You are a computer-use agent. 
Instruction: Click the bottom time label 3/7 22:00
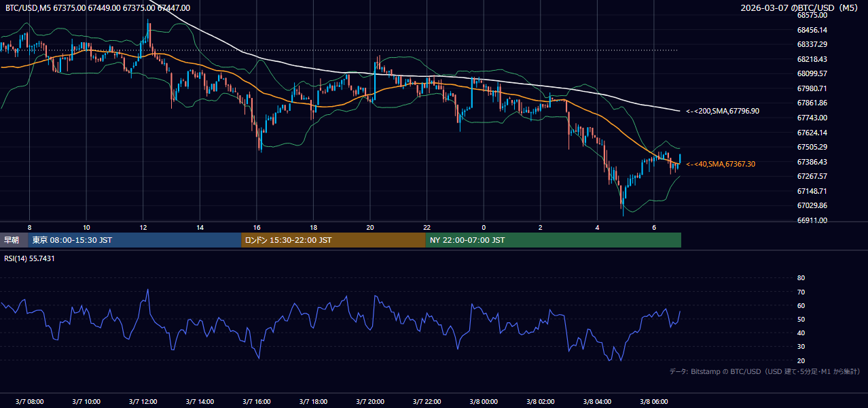pyautogui.click(x=427, y=402)
